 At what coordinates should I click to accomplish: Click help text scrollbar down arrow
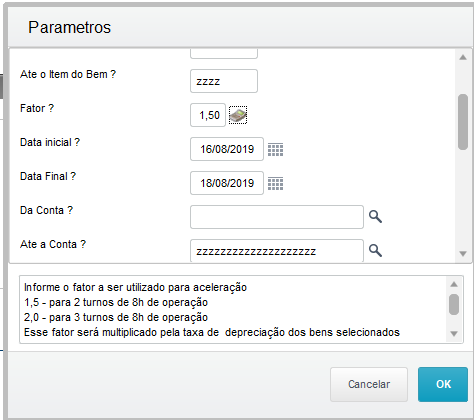pos(454,333)
